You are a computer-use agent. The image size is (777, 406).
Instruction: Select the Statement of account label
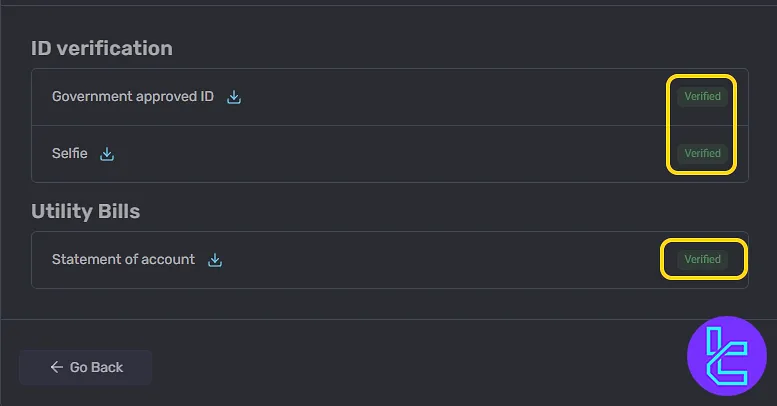click(123, 259)
